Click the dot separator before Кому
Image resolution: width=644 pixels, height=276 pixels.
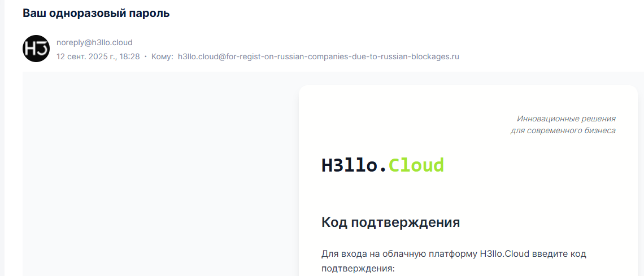(x=146, y=56)
